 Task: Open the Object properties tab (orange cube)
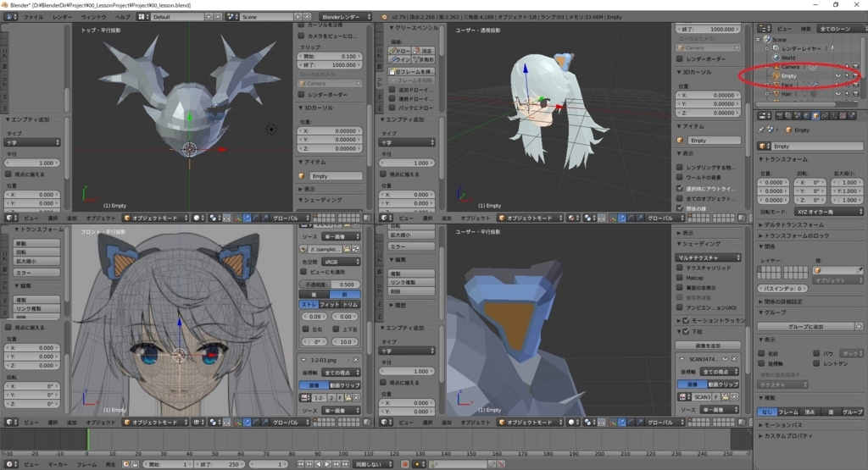click(815, 115)
